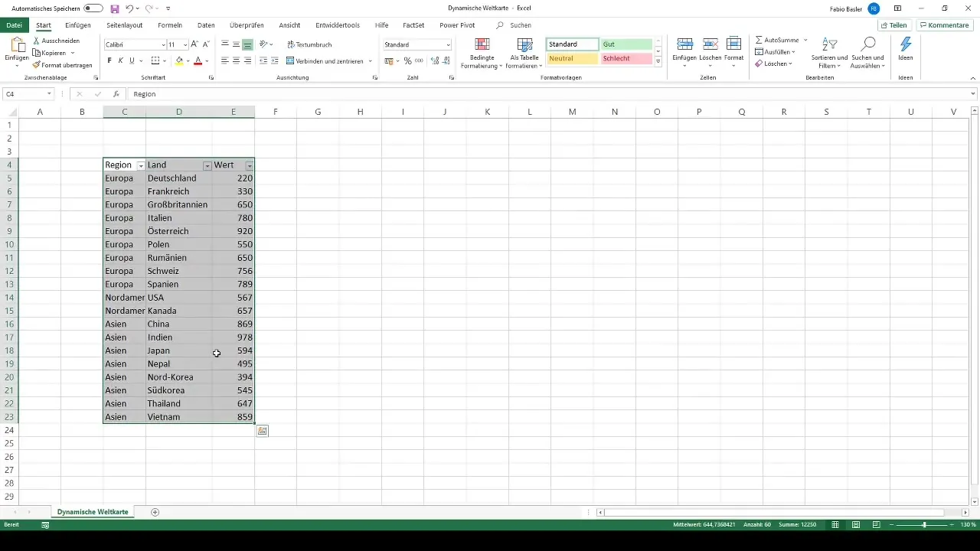Open number format Standard dropdown
980x551 pixels.
pos(448,45)
